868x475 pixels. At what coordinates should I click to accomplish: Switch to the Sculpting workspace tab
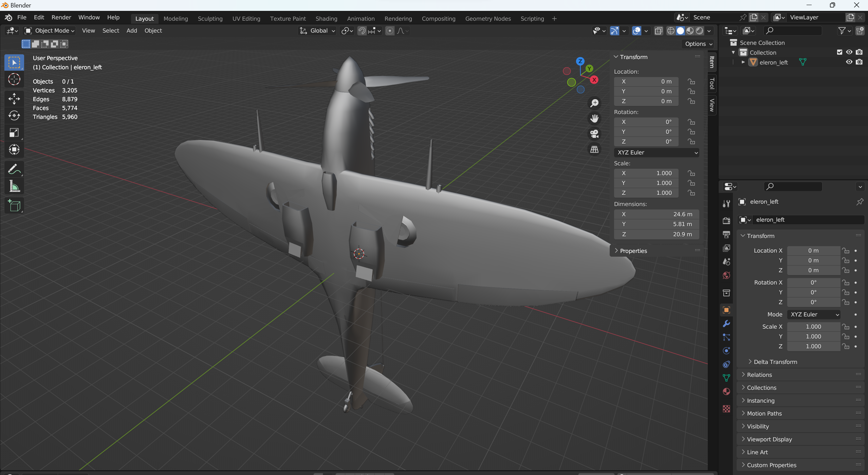(210, 19)
